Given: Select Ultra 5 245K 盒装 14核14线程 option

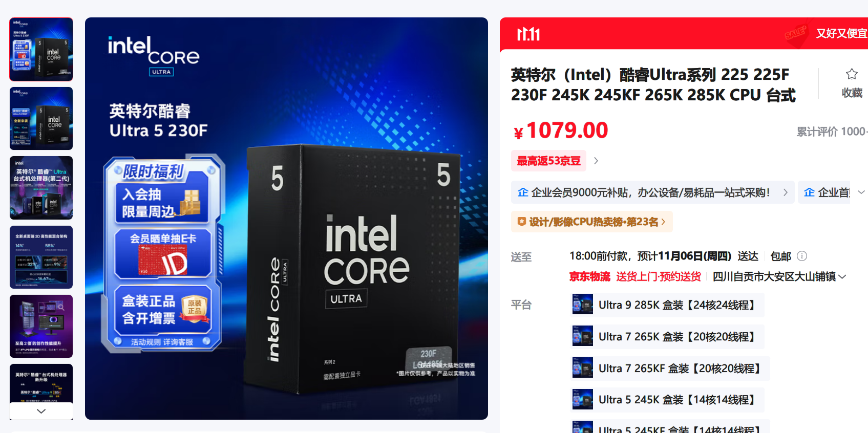Looking at the screenshot, I should (x=667, y=400).
